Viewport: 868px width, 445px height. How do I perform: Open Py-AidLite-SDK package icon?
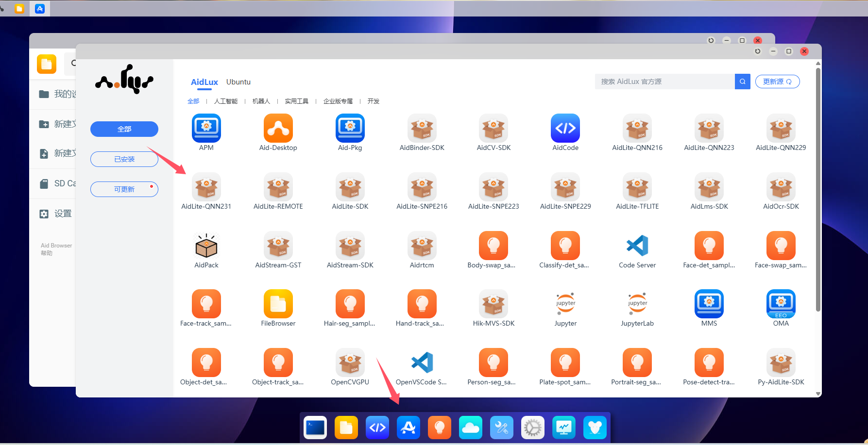click(781, 363)
